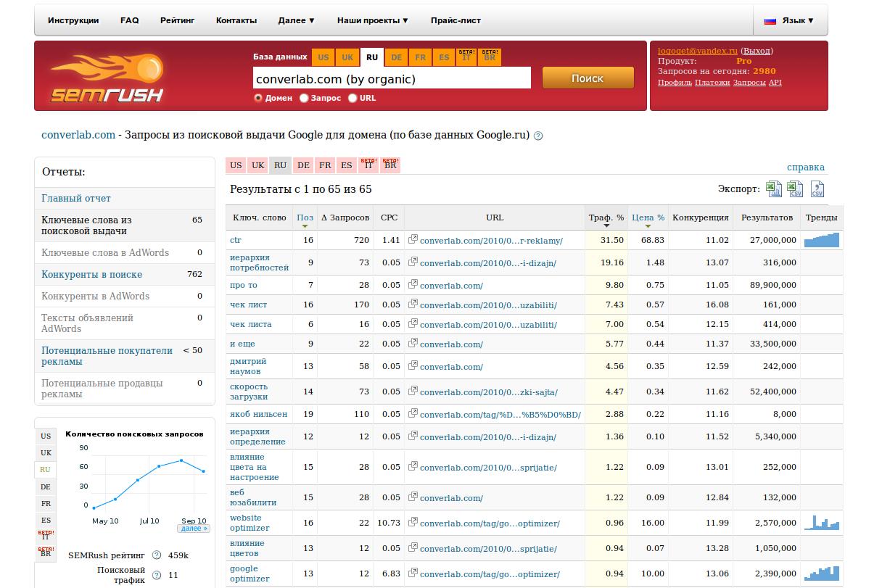Image resolution: width=882 pixels, height=588 pixels.
Task: Click converlab.com domain link in heading
Action: tap(78, 135)
